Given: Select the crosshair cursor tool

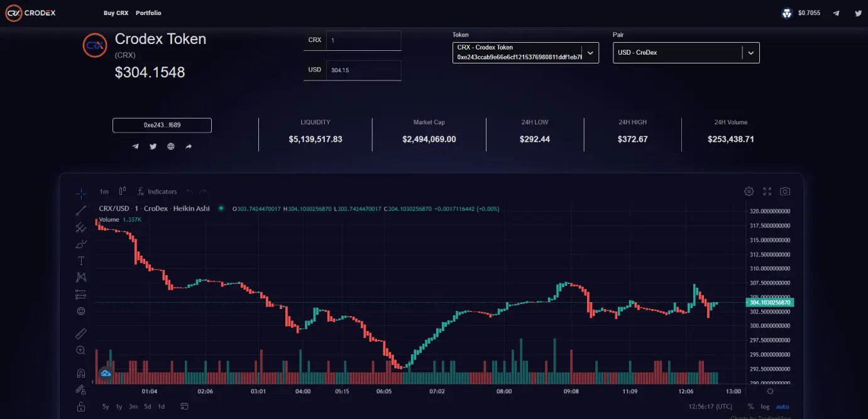Looking at the screenshot, I should 80,193.
